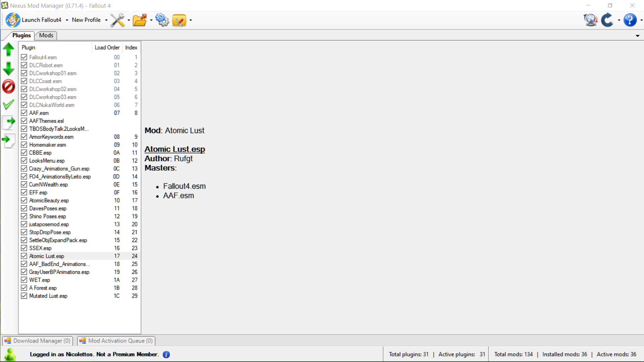The width and height of the screenshot is (644, 362).
Task: Open the settings gears icon
Action: [162, 20]
